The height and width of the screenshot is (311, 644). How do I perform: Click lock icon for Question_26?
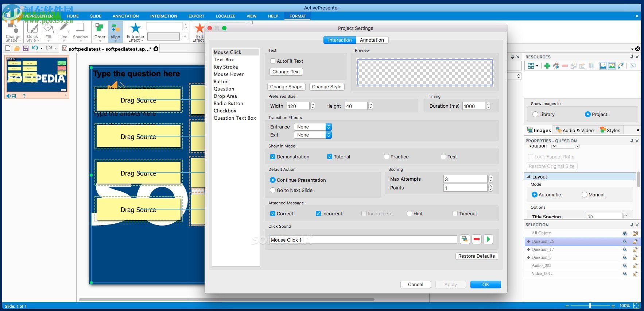click(635, 242)
